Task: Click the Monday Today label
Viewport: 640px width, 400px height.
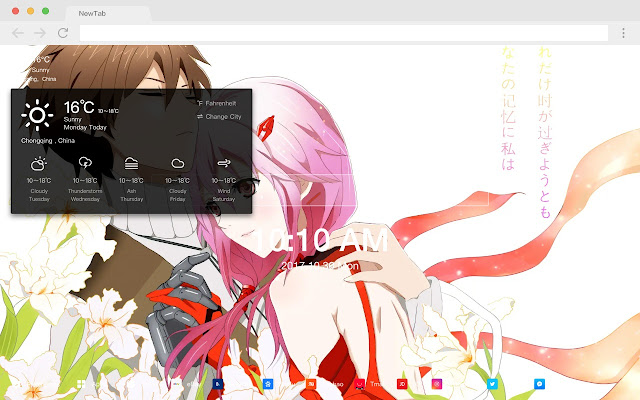Action: (x=85, y=127)
